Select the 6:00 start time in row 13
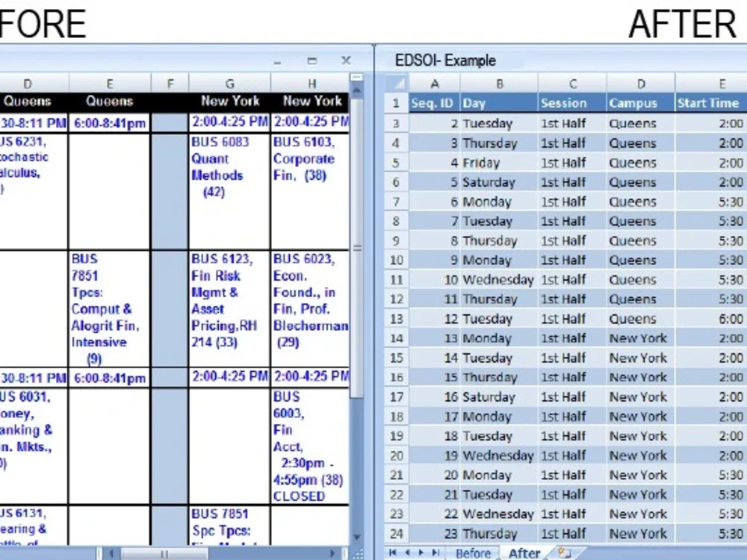Screen dimensions: 747x560 click(711, 319)
